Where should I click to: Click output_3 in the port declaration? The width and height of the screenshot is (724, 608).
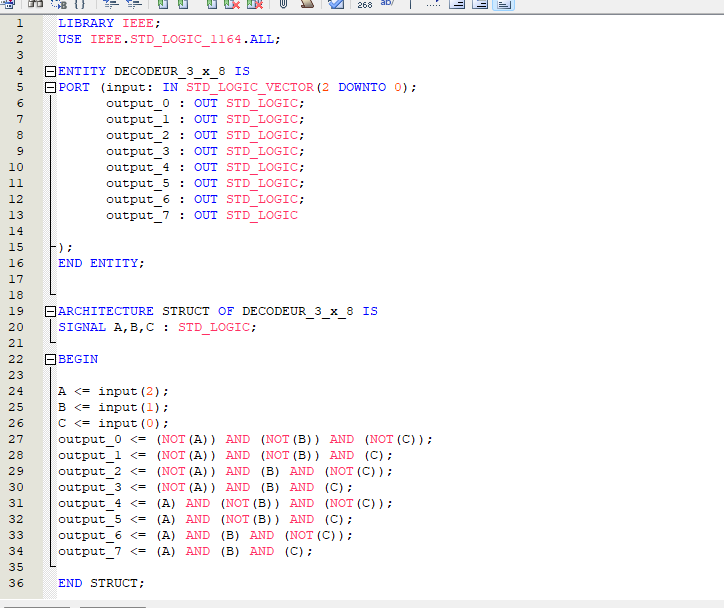[138, 151]
